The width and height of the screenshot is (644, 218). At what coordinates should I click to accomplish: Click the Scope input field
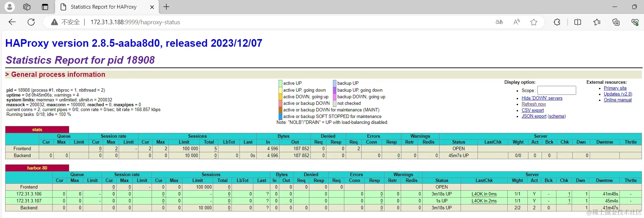coord(556,90)
